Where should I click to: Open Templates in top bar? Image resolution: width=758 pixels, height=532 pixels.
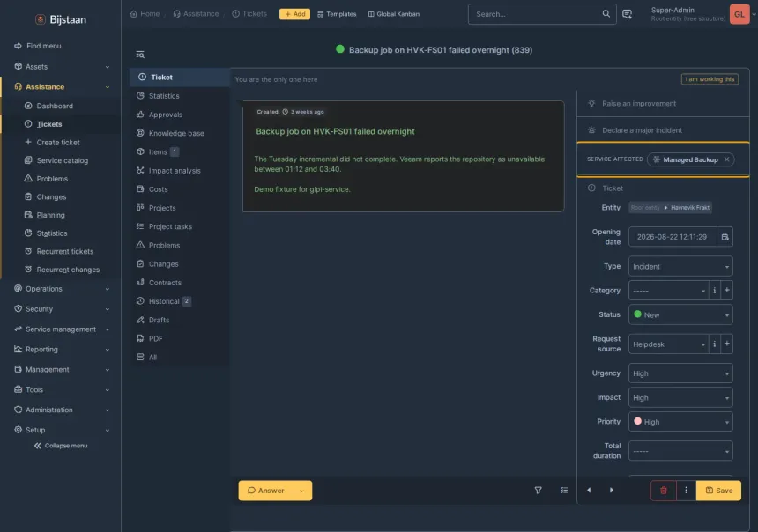[x=337, y=14]
